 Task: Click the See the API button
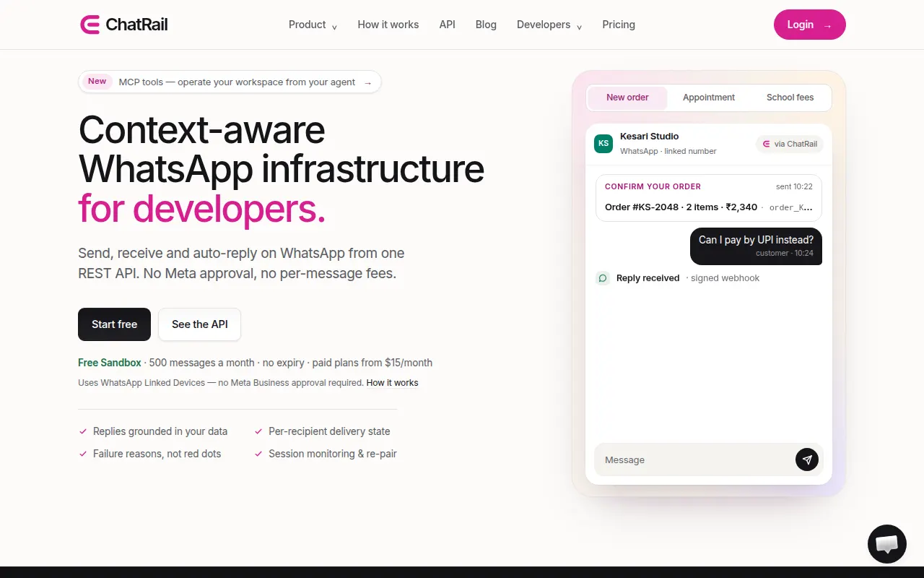coord(200,324)
